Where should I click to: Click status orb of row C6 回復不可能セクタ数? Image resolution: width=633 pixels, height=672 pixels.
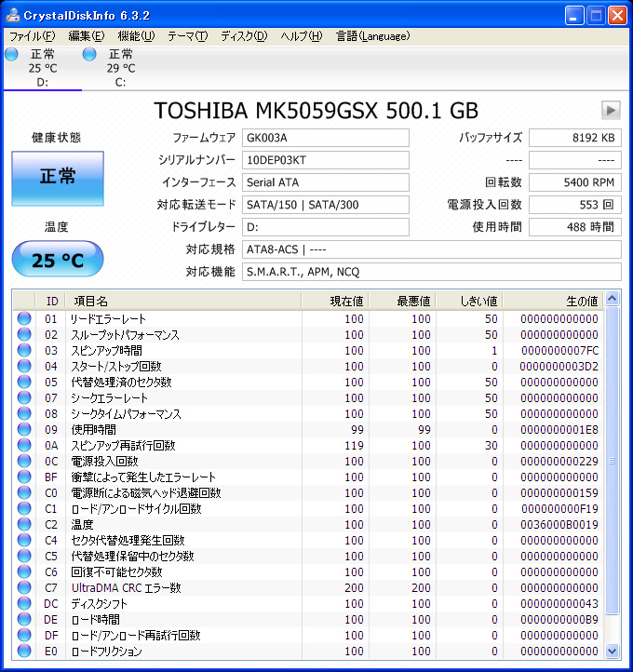(x=24, y=572)
